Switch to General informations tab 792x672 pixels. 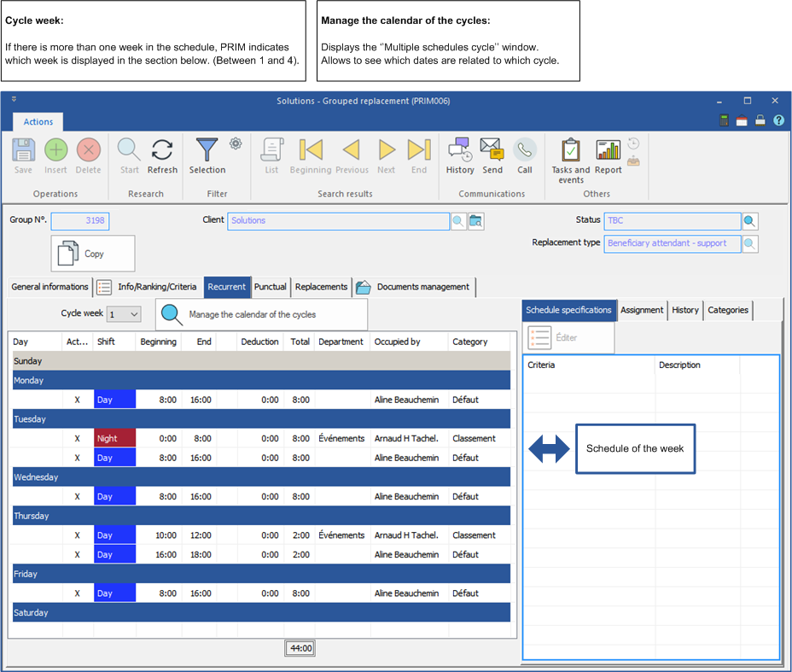(x=49, y=287)
